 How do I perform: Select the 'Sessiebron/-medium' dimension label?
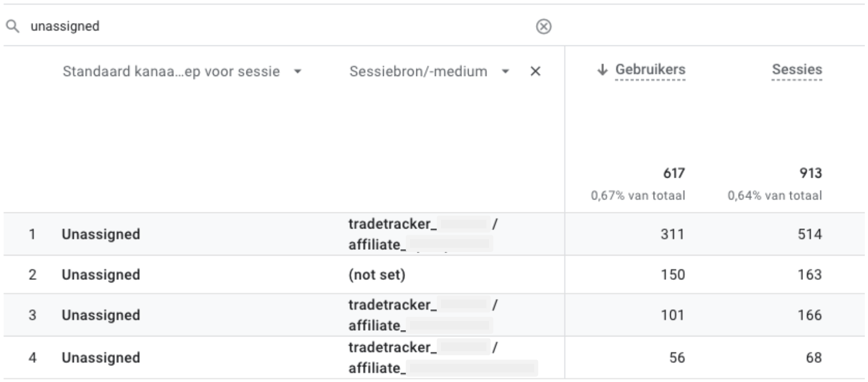[x=418, y=71]
